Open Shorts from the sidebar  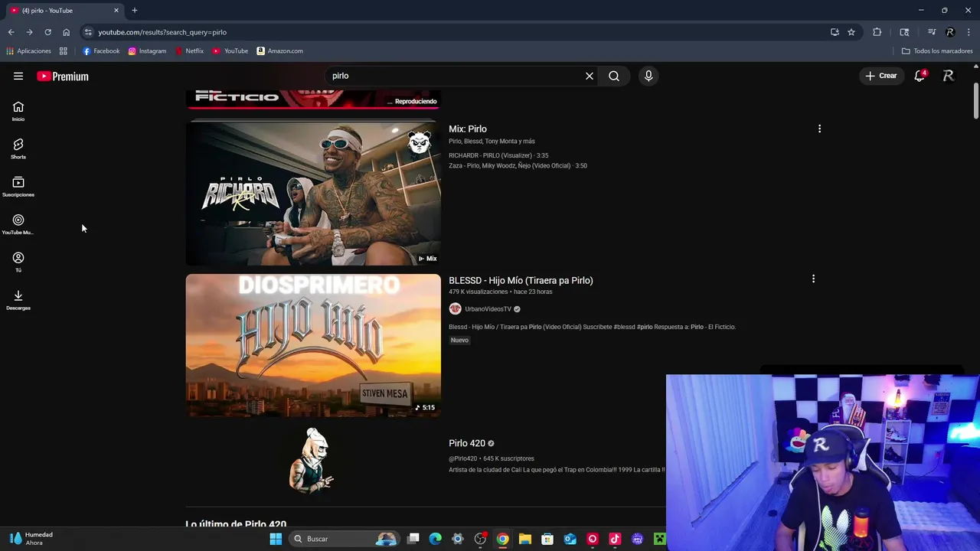click(x=18, y=149)
